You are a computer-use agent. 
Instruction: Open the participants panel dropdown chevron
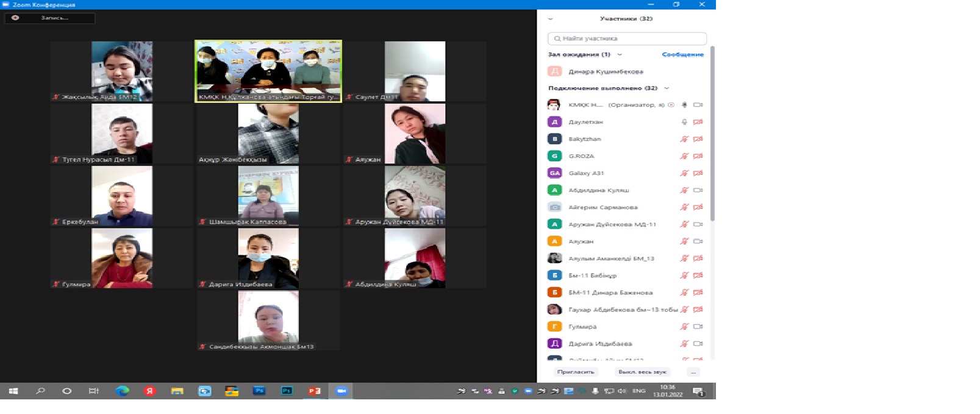pyautogui.click(x=551, y=19)
